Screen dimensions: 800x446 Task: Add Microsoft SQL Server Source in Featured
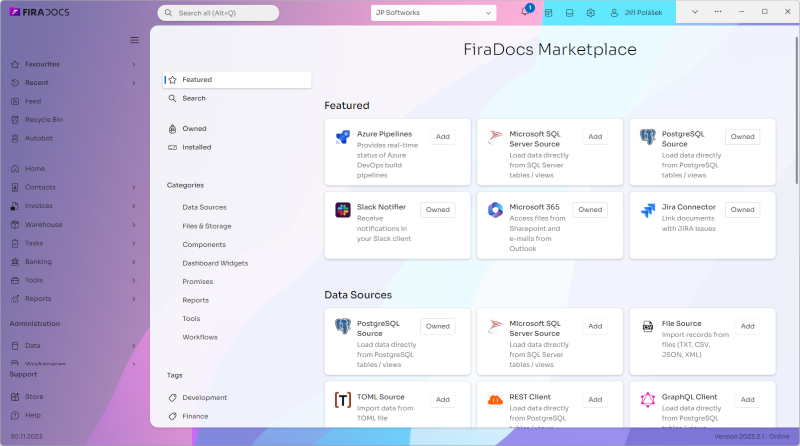coord(595,137)
